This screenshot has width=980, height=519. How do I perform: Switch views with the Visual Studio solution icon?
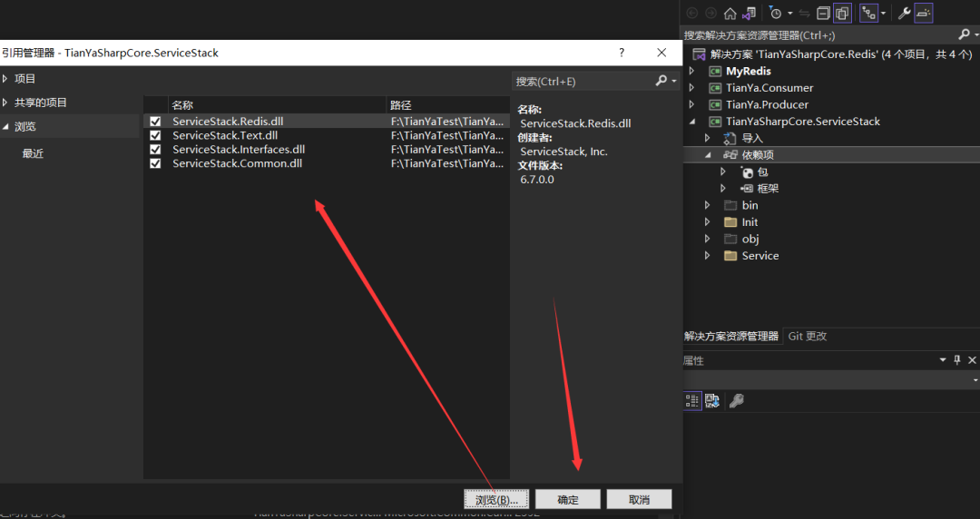click(x=749, y=13)
